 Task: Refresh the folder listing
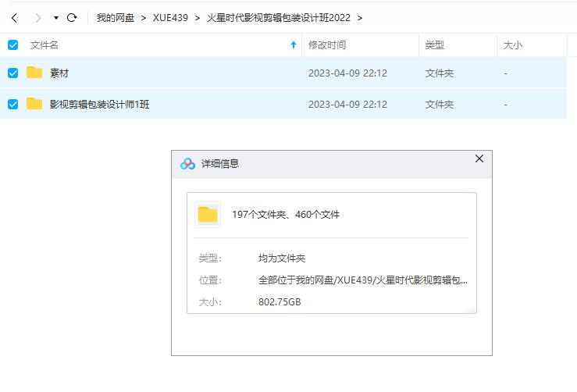tap(72, 18)
